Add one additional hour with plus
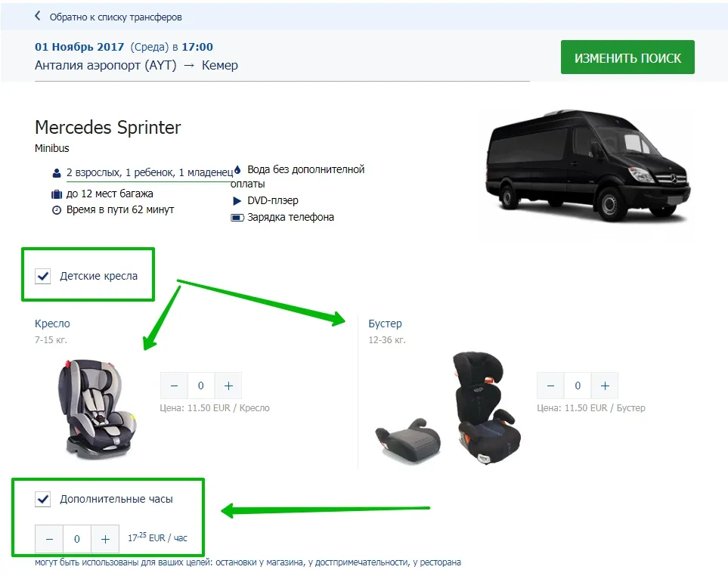Screen dimensions: 728x576 pyautogui.click(x=105, y=539)
